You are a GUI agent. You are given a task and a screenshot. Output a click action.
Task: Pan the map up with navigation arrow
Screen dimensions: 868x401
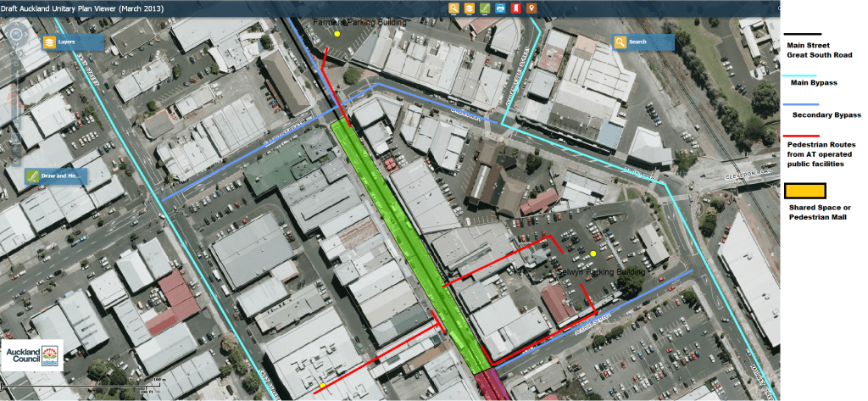pyautogui.click(x=16, y=23)
